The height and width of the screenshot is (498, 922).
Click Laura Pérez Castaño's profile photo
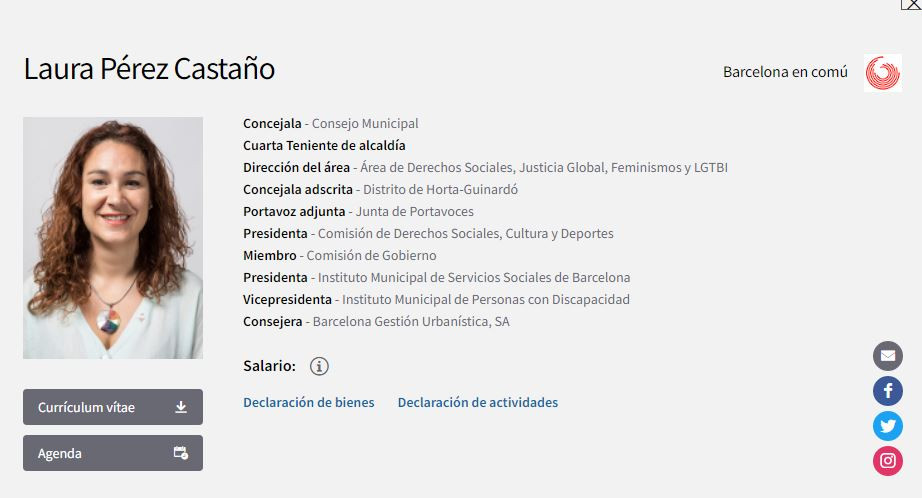tap(113, 238)
